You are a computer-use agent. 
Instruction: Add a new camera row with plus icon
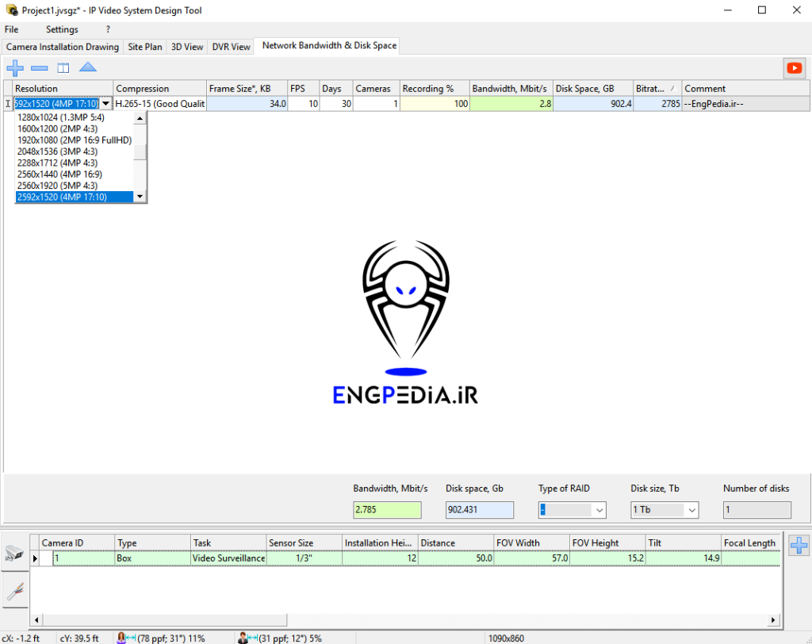(14, 68)
